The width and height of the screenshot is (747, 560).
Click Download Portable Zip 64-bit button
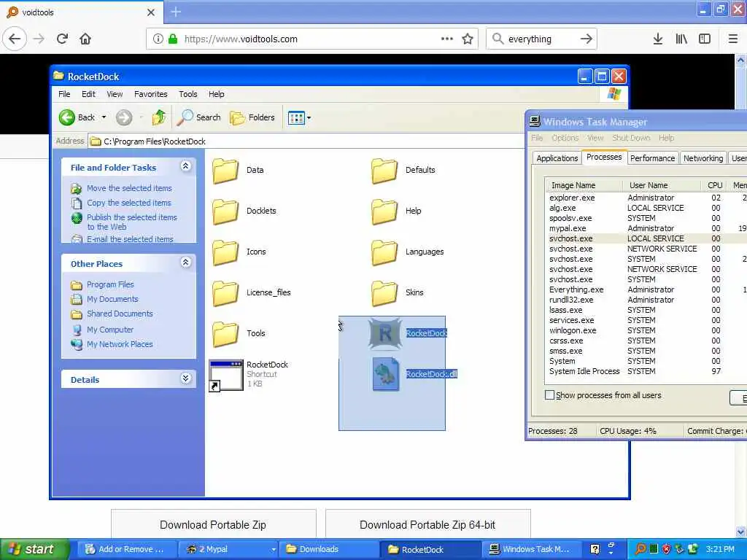pos(427,525)
